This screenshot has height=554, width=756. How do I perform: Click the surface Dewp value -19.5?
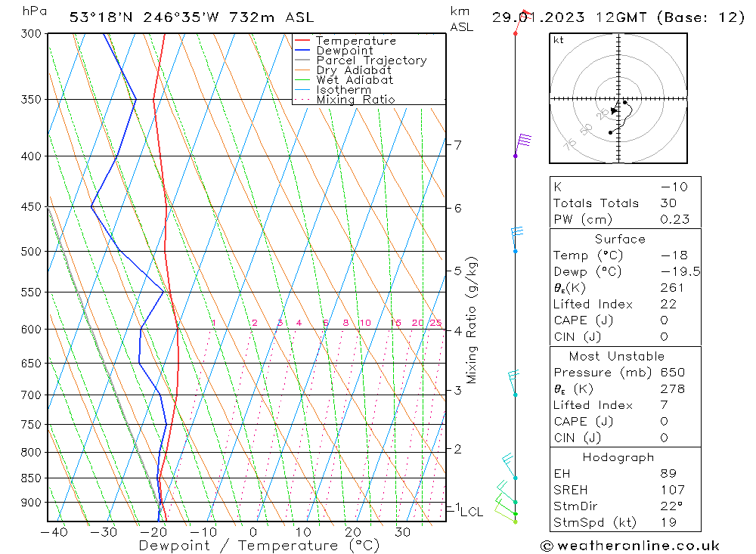tap(680, 272)
